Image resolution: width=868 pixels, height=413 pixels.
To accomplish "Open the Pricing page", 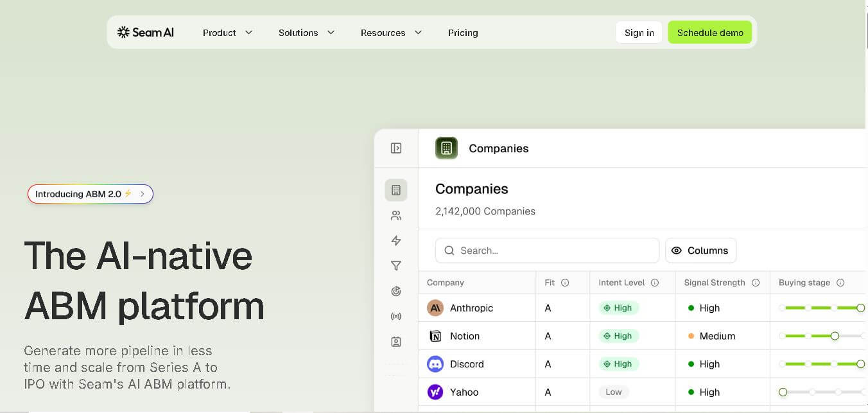I will (x=463, y=33).
